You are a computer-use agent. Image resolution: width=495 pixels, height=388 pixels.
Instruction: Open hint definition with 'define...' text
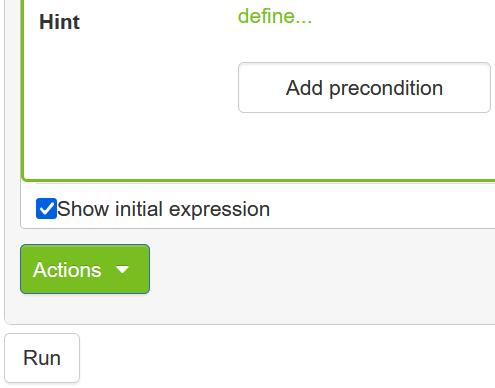coord(275,16)
